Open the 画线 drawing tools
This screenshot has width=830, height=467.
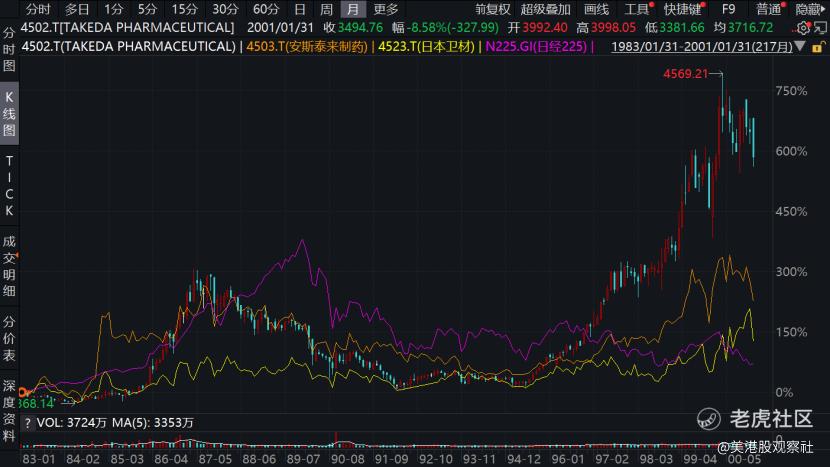597,9
